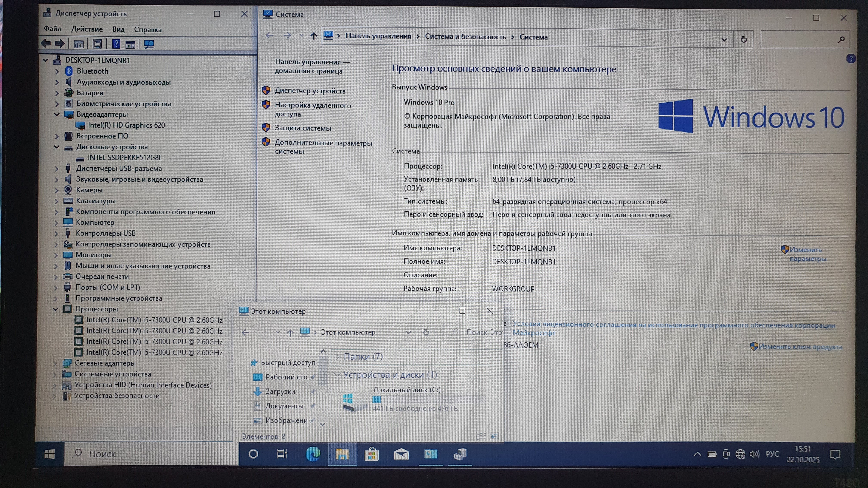Image resolution: width=868 pixels, height=488 pixels.
Task: Click Изменить ключ продукта link
Action: (x=800, y=347)
